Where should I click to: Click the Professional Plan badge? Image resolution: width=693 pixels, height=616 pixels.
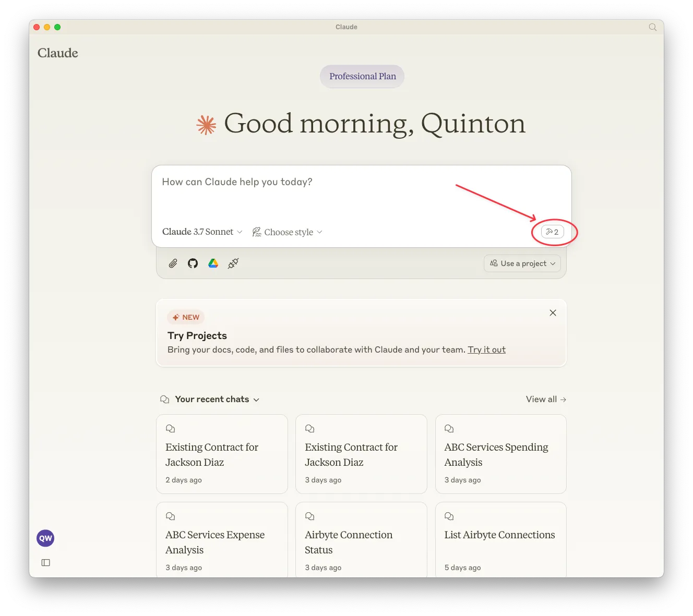362,77
